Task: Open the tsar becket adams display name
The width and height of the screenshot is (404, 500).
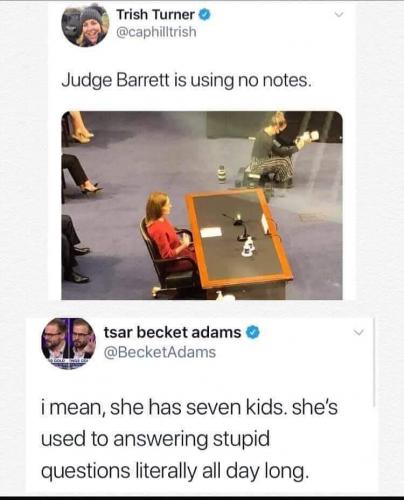Action: click(x=172, y=332)
